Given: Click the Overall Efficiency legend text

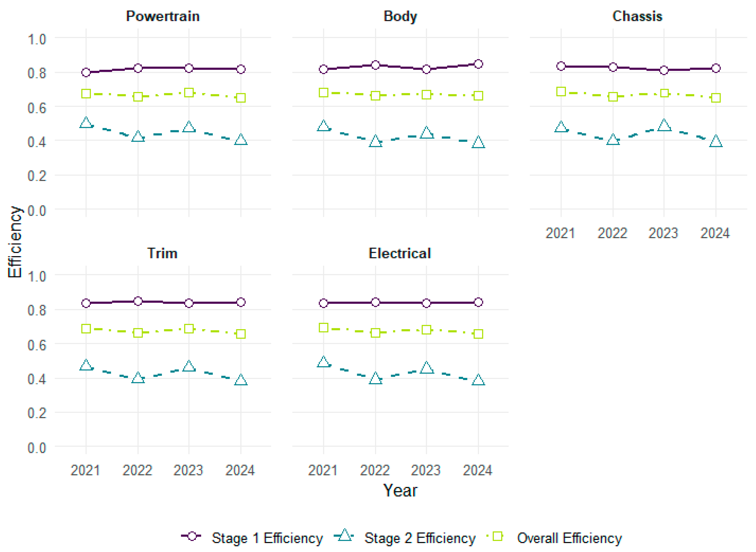Looking at the screenshot, I should (x=569, y=538).
